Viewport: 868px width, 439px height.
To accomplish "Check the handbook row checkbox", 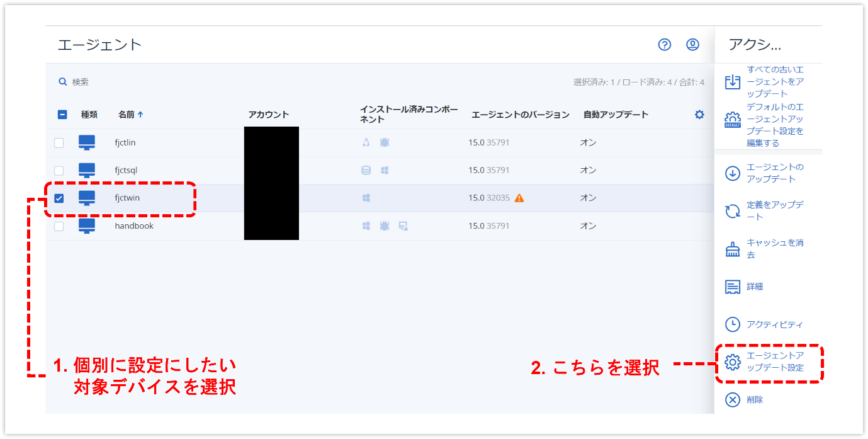I will [59, 226].
